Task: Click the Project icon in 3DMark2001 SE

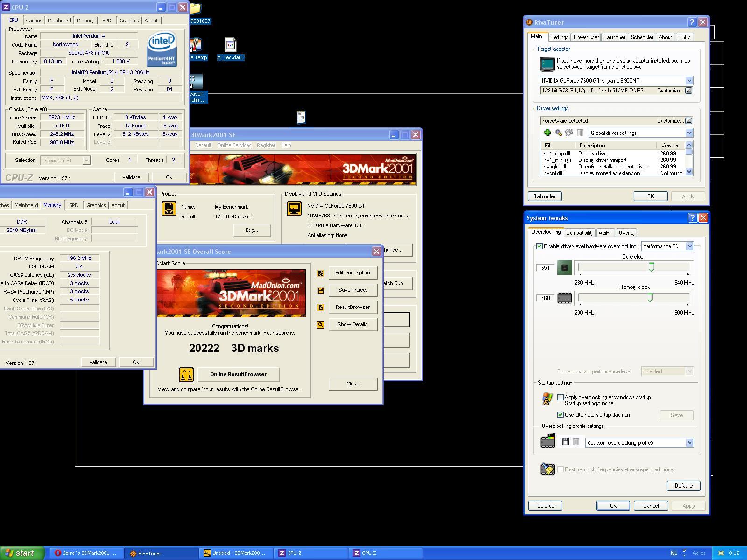Action: click(x=169, y=209)
